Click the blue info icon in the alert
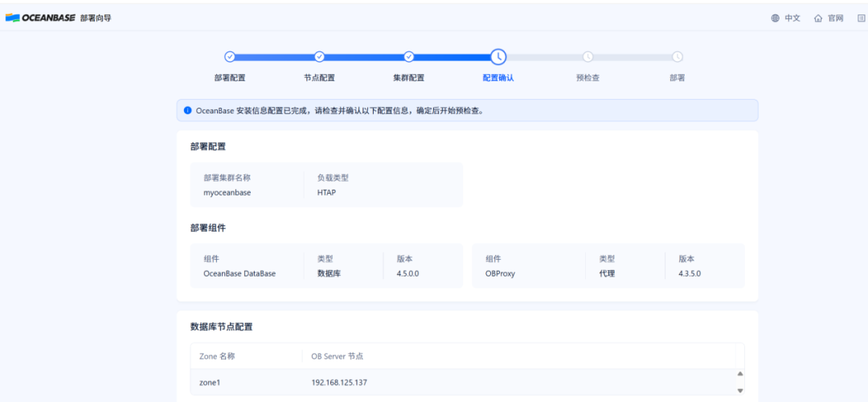 click(187, 110)
